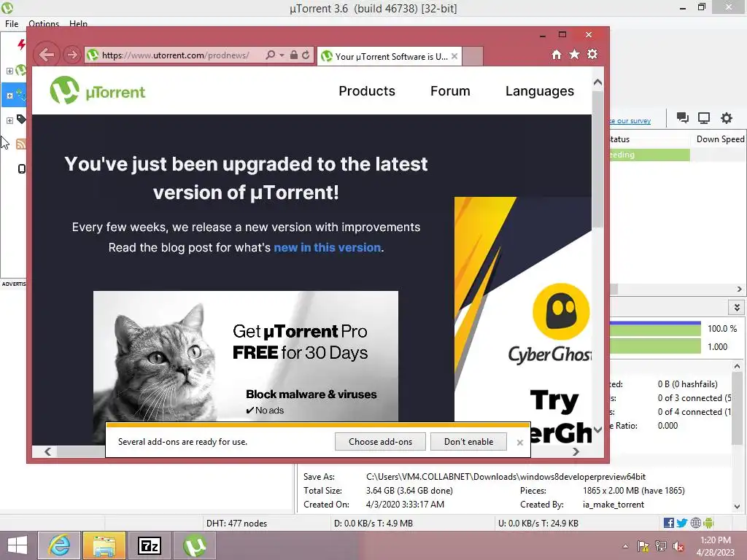Select the Labels tag icon in sidebar
This screenshot has height=560, width=747.
pos(21,119)
